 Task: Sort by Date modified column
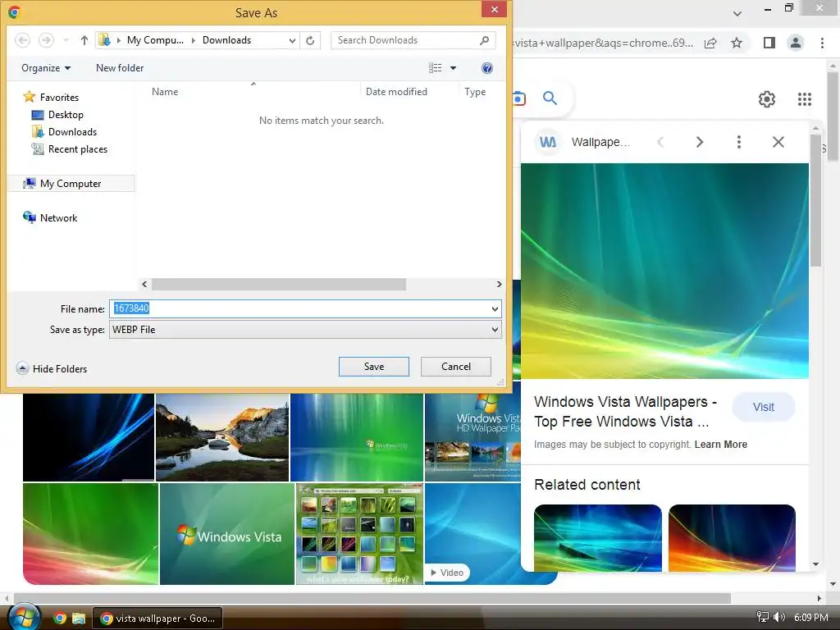point(396,92)
